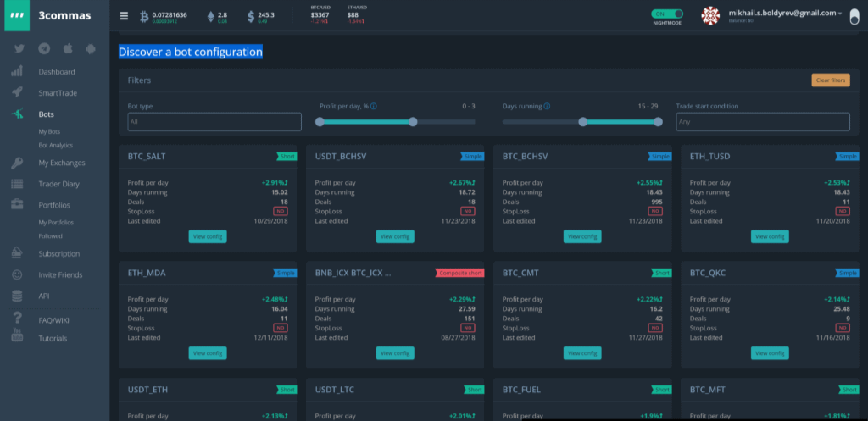Image resolution: width=868 pixels, height=421 pixels.
Task: Click the Subscription icon
Action: 17,252
